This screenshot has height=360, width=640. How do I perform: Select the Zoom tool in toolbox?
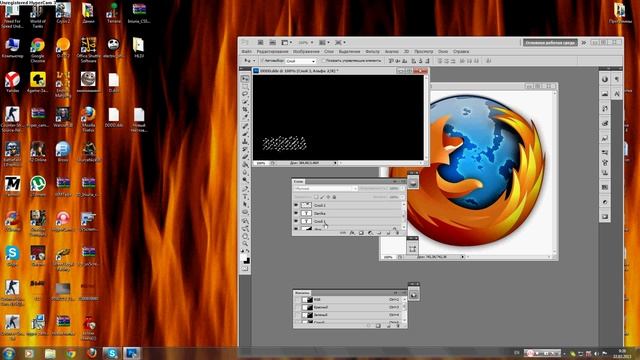(x=245, y=244)
